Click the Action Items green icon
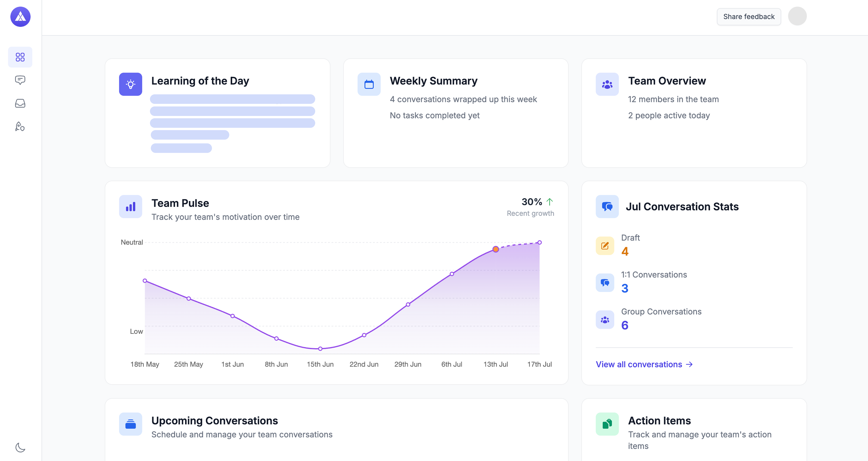This screenshot has width=868, height=461. 607,424
